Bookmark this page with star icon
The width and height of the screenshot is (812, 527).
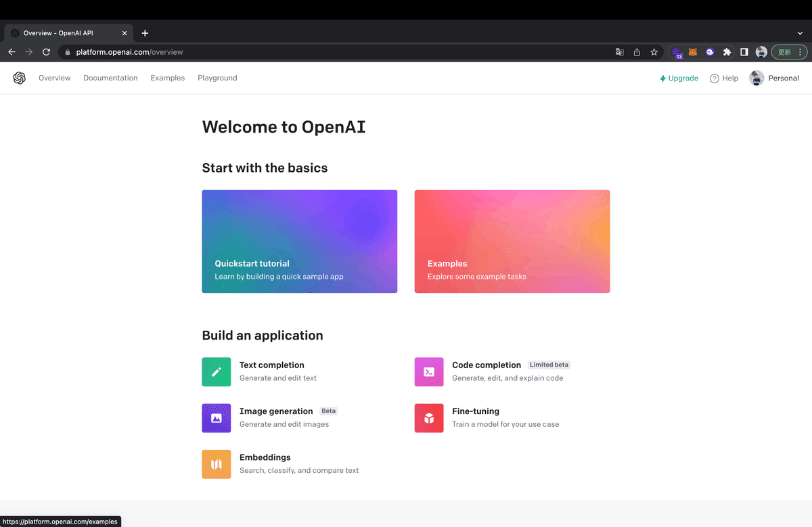[x=654, y=52]
